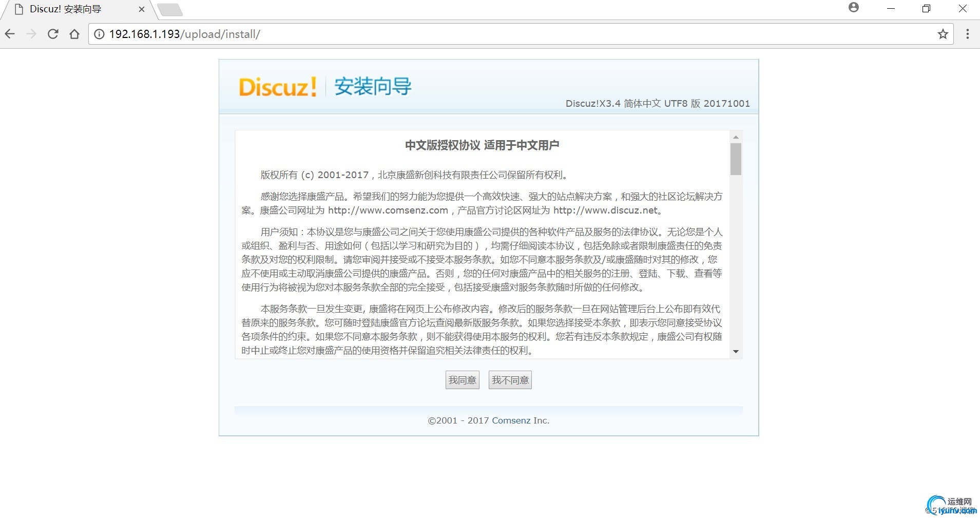This screenshot has width=980, height=519.
Task: Bookmark this page with the star
Action: click(x=943, y=34)
